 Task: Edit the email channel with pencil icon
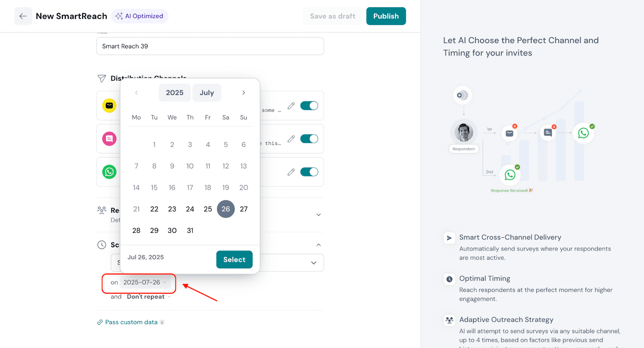point(291,106)
